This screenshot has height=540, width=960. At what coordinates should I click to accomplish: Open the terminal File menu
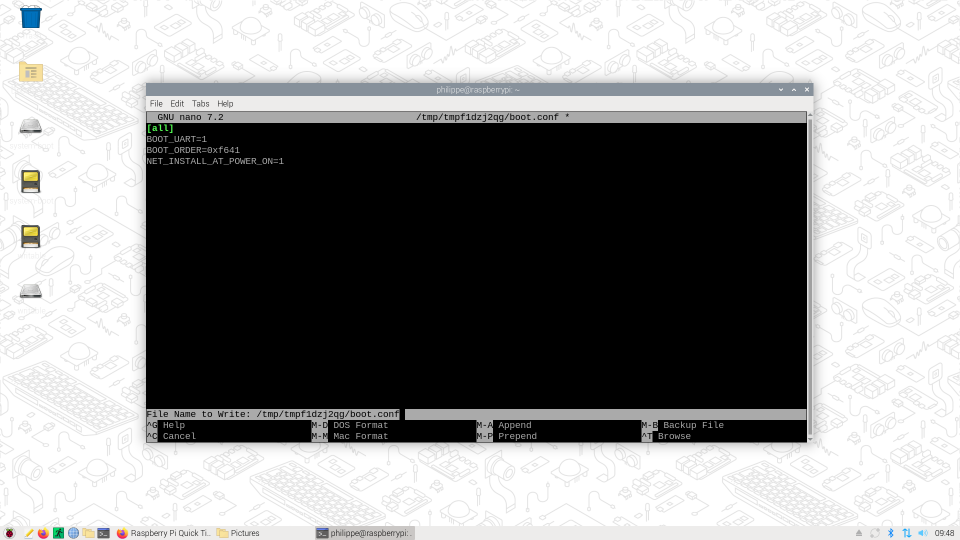click(156, 103)
